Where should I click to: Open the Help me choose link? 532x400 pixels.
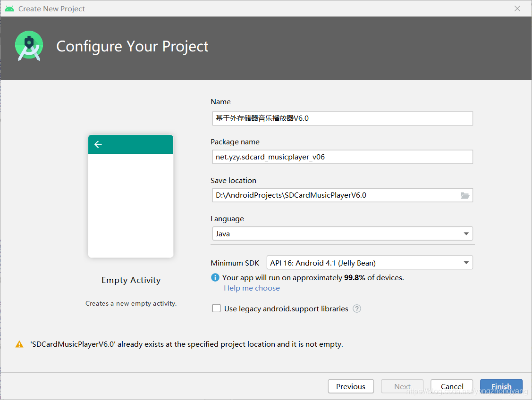coord(252,288)
